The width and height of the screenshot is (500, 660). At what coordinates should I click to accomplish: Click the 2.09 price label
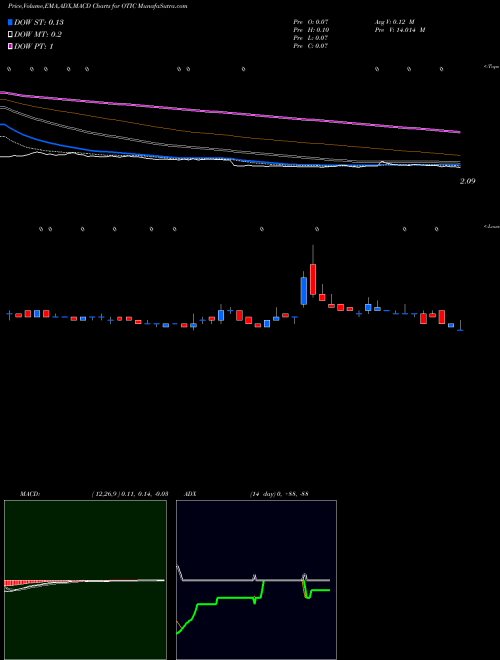[468, 181]
